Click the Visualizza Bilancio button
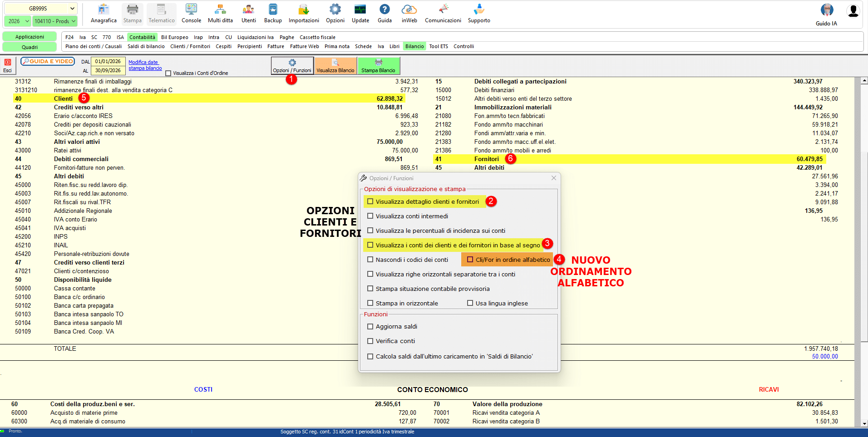This screenshot has height=437, width=868. [x=335, y=65]
